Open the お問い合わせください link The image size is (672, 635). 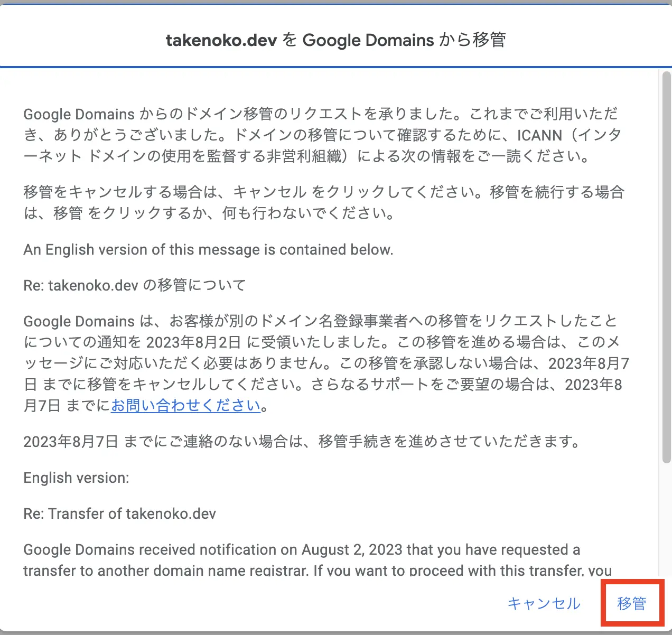pyautogui.click(x=185, y=405)
